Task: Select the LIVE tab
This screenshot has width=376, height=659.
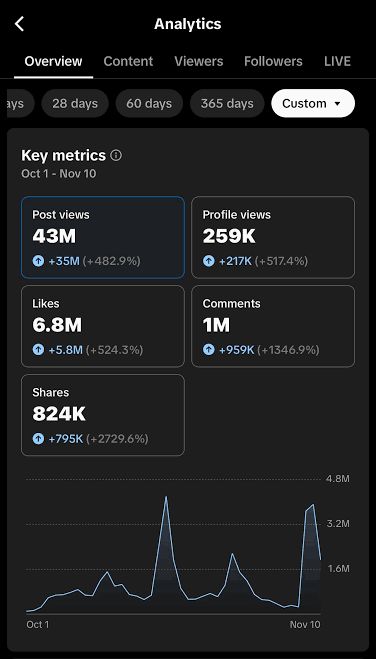Action: coord(337,61)
